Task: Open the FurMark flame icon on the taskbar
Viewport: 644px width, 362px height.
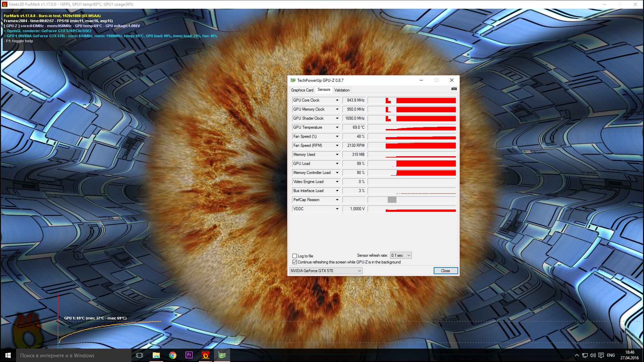Action: 205,355
